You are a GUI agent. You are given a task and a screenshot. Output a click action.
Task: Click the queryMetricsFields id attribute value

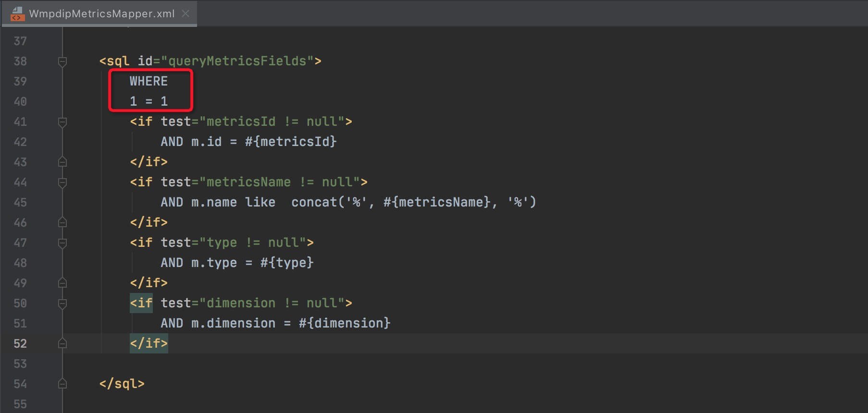click(x=237, y=61)
